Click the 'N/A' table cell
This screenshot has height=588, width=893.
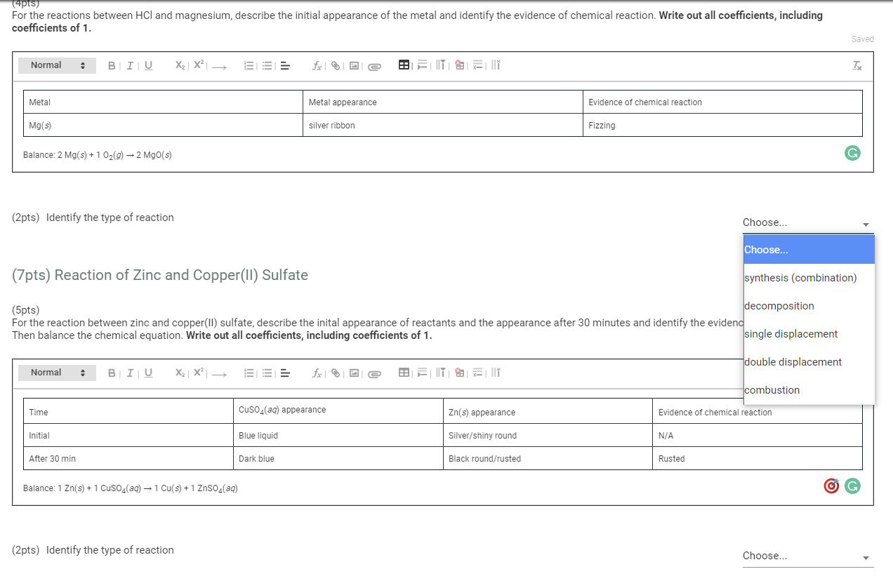(x=758, y=435)
